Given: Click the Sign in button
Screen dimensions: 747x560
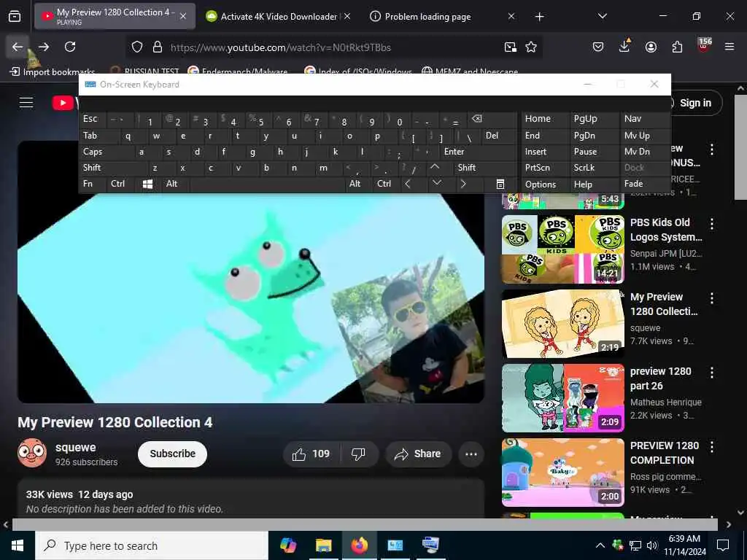Looking at the screenshot, I should pyautogui.click(x=694, y=103).
